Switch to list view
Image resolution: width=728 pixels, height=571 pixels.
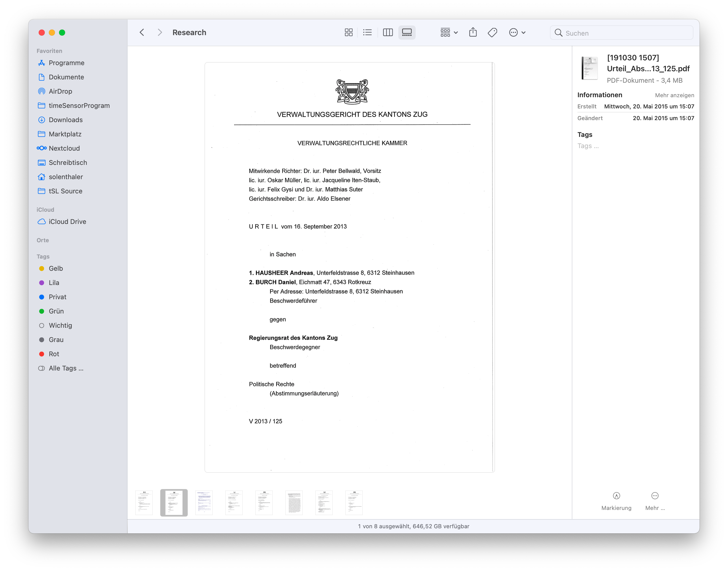(x=367, y=32)
